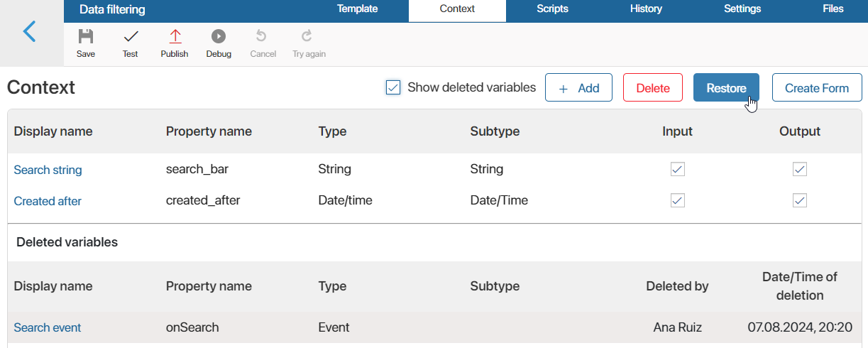Save using the floppy disk icon
Viewport: 868px width, 348px height.
pyautogui.click(x=86, y=36)
